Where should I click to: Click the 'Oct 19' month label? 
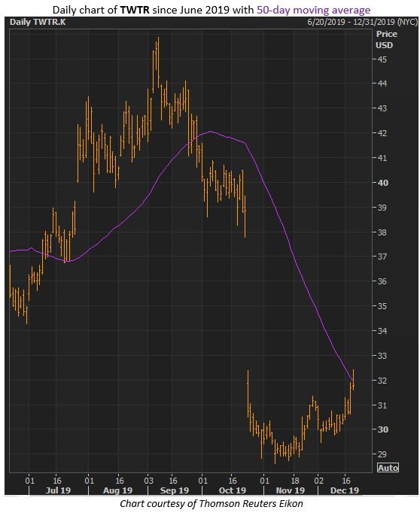(x=233, y=490)
